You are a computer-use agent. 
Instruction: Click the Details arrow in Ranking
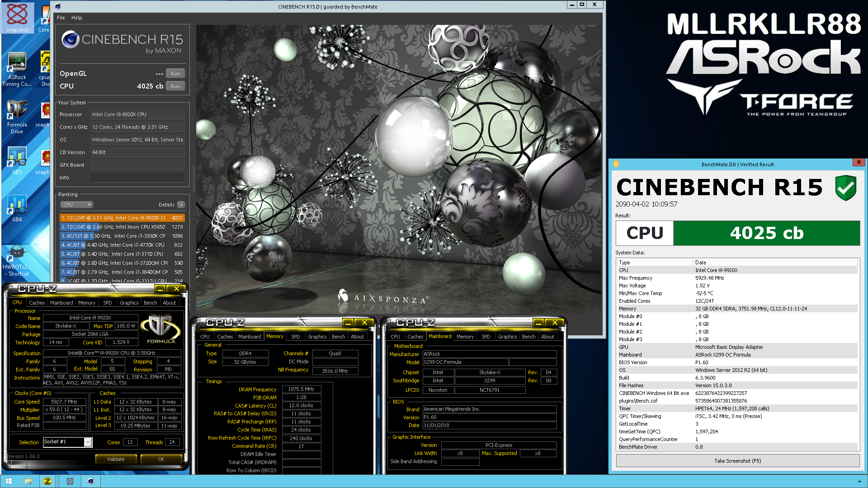[181, 205]
